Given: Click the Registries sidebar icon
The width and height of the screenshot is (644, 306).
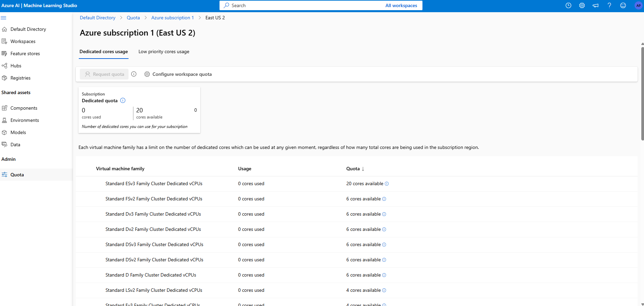Looking at the screenshot, I should (x=4, y=78).
